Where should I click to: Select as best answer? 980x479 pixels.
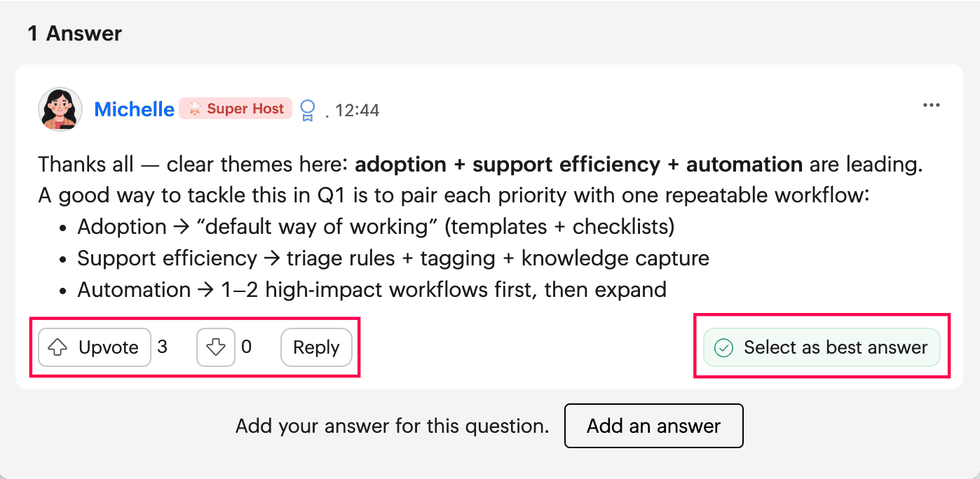(x=822, y=347)
